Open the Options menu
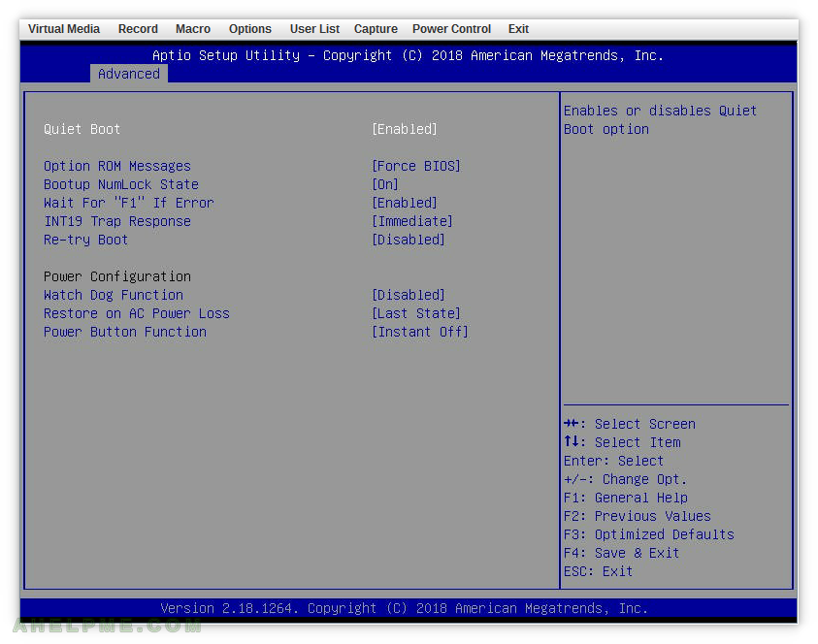 pos(250,29)
